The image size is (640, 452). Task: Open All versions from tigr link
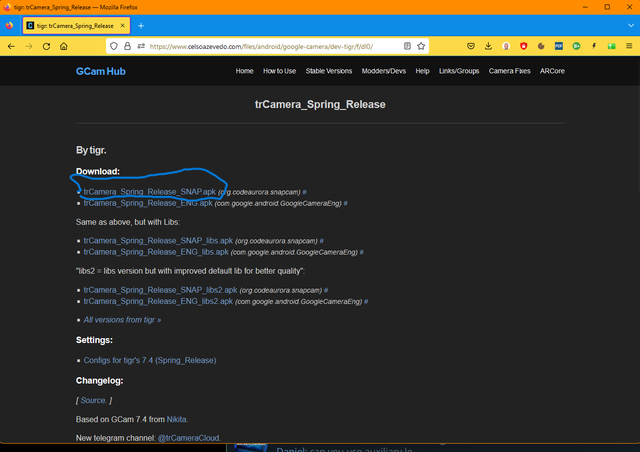coord(122,320)
